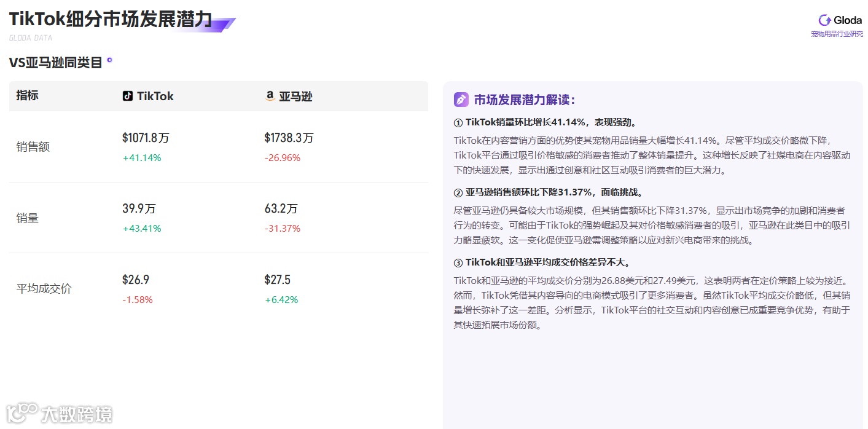
Task: Click the Amazon average price $27.5
Action: (x=278, y=280)
